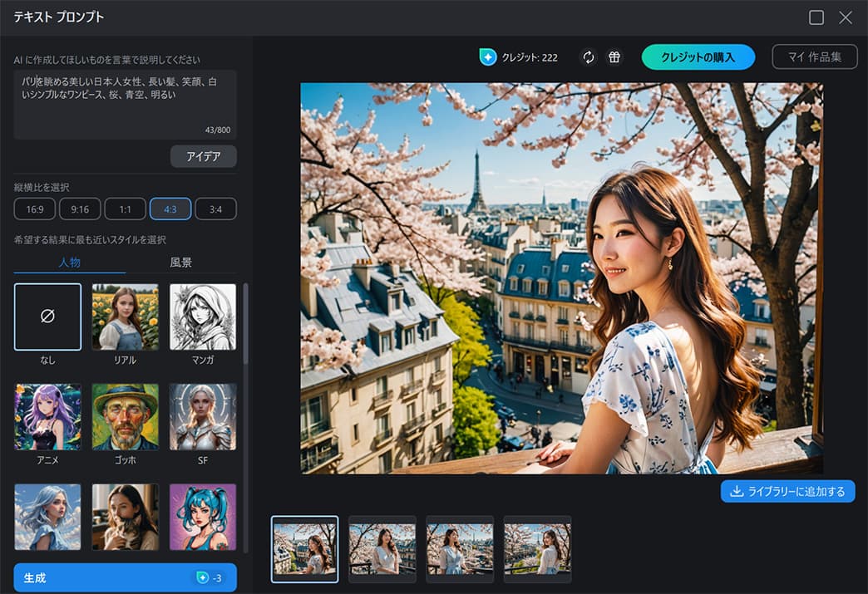Select the なし (none) style option

[x=47, y=317]
